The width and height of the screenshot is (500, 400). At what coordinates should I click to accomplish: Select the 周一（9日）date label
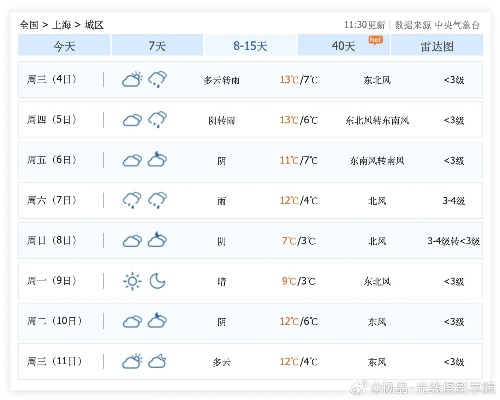tap(52, 281)
